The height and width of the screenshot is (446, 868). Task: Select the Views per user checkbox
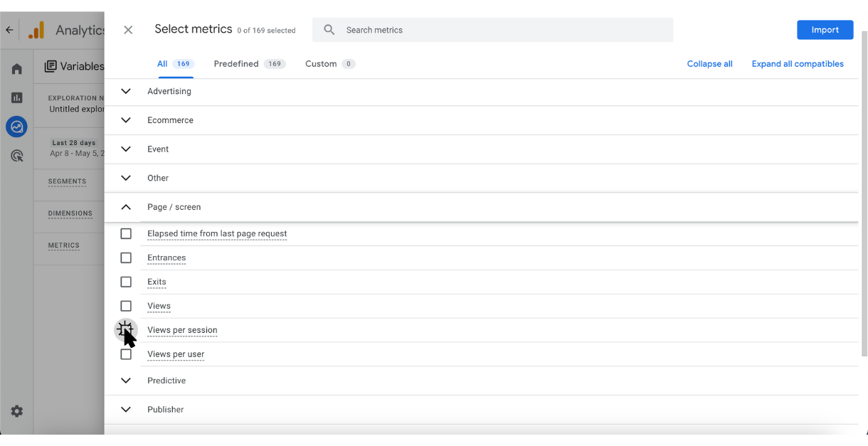point(126,354)
